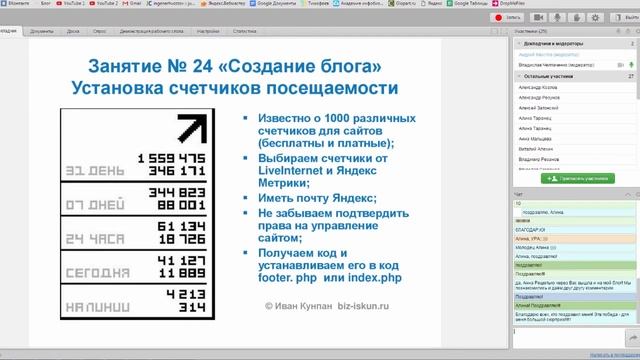Open the Gmail browser bookmark
Screen dimensions: 640x360
(x=132, y=3)
